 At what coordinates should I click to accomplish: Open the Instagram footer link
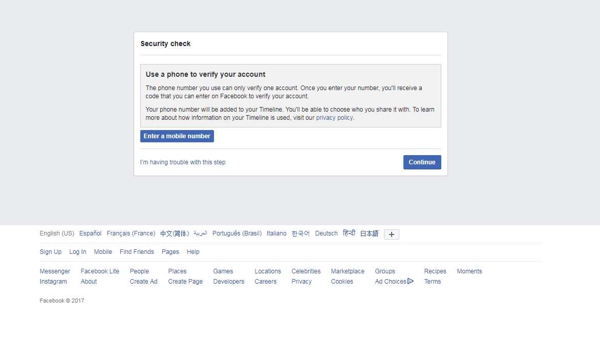pyautogui.click(x=53, y=281)
